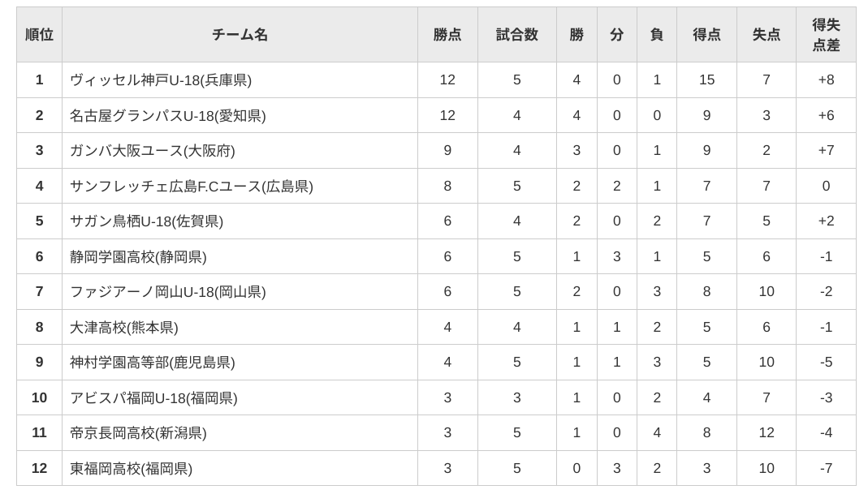Viewport: 868px width, 494px height.
Task: Select team ヴィッセル神戸U-18(兵庫県)
Action: 161,80
